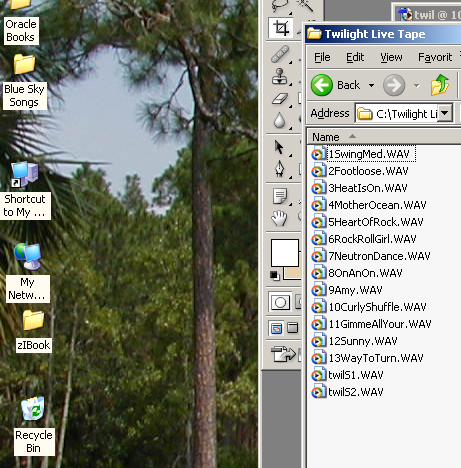Select the Hand tool
The height and width of the screenshot is (468, 461).
coord(279,218)
